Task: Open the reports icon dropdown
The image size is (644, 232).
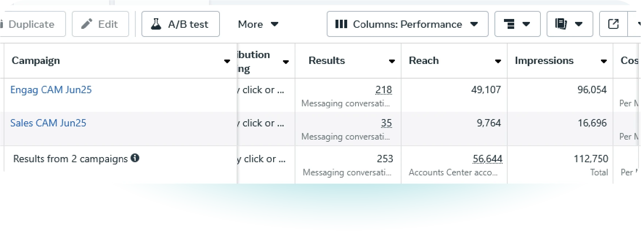Action: tap(569, 24)
